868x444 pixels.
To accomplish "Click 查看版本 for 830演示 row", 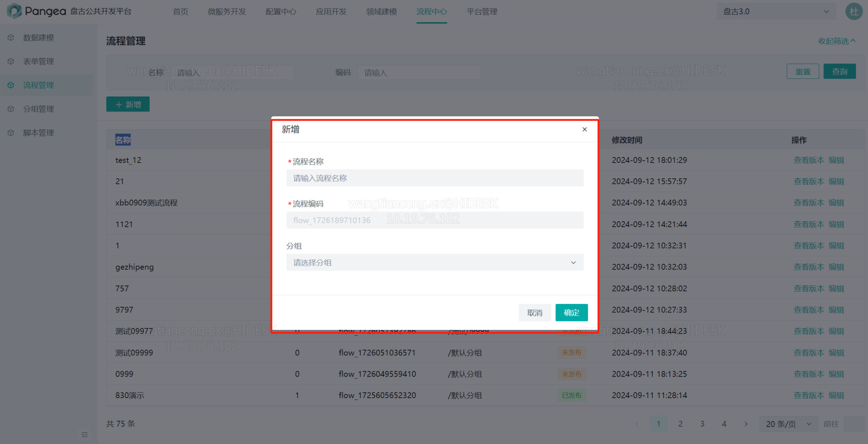I will (809, 395).
